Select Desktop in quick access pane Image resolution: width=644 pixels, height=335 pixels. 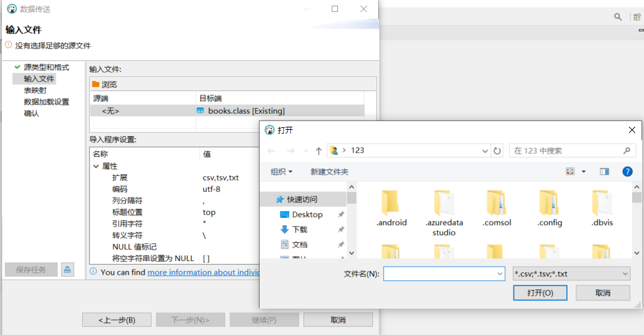tap(307, 215)
